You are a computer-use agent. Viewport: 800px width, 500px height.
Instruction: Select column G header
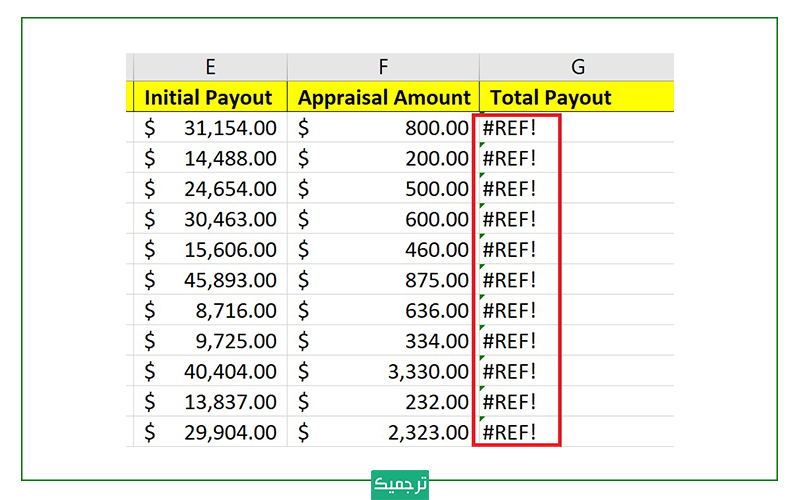pyautogui.click(x=577, y=67)
